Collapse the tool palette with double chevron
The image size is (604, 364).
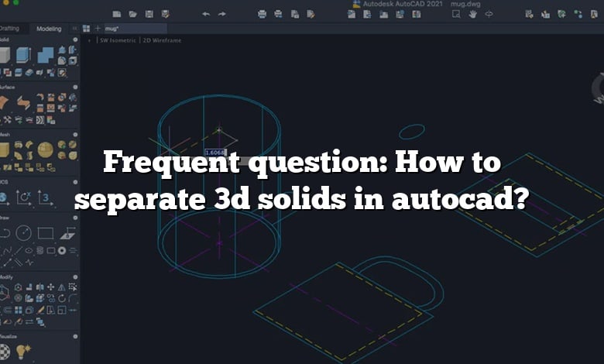point(74,29)
